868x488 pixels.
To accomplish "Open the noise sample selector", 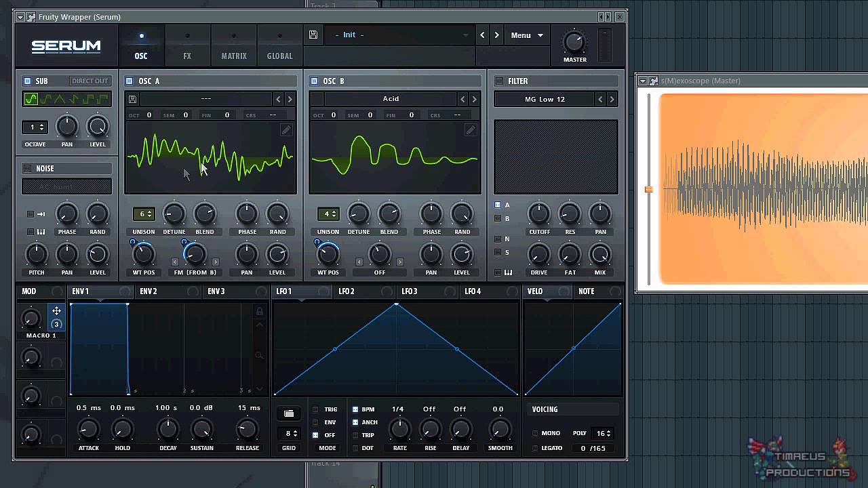I will click(66, 186).
